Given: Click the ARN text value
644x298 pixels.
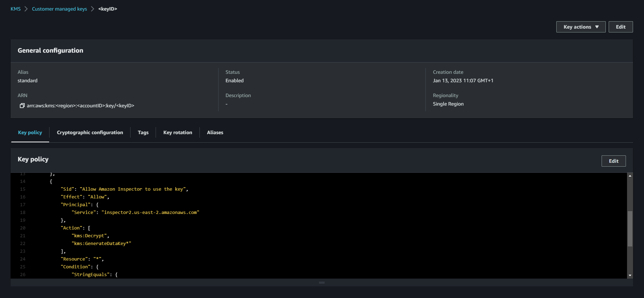Looking at the screenshot, I should [81, 106].
